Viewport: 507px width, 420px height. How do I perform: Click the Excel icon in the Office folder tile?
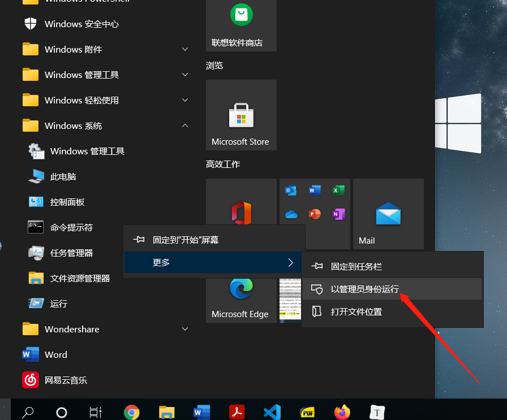coord(338,190)
